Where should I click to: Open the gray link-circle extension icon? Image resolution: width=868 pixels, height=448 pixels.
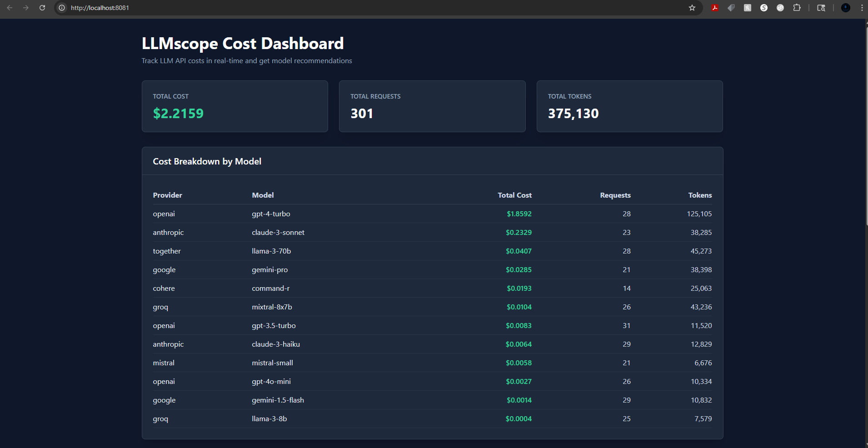[x=780, y=8]
